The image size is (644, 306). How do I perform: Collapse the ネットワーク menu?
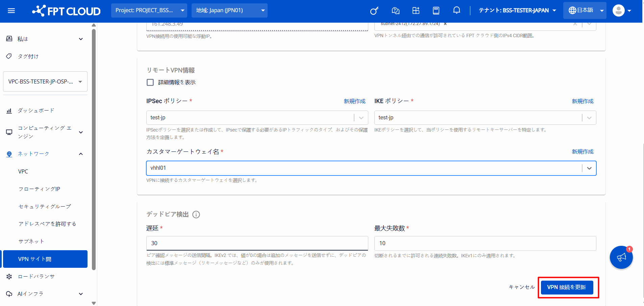click(81, 154)
